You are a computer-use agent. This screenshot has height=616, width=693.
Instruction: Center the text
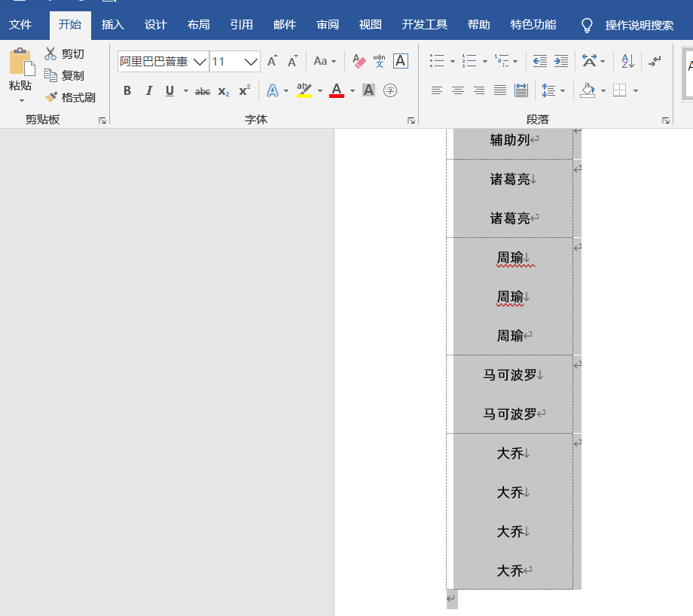click(458, 90)
